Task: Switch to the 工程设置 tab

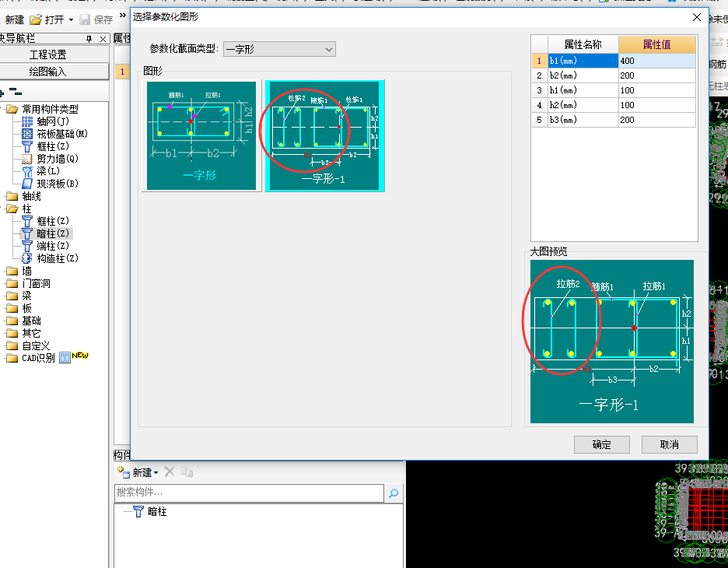Action: [48, 54]
